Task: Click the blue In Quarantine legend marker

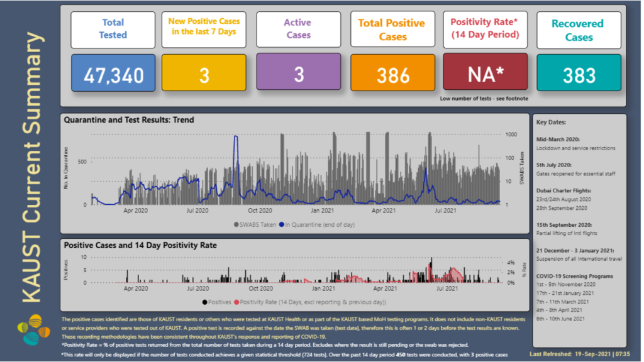Action: tap(281, 224)
